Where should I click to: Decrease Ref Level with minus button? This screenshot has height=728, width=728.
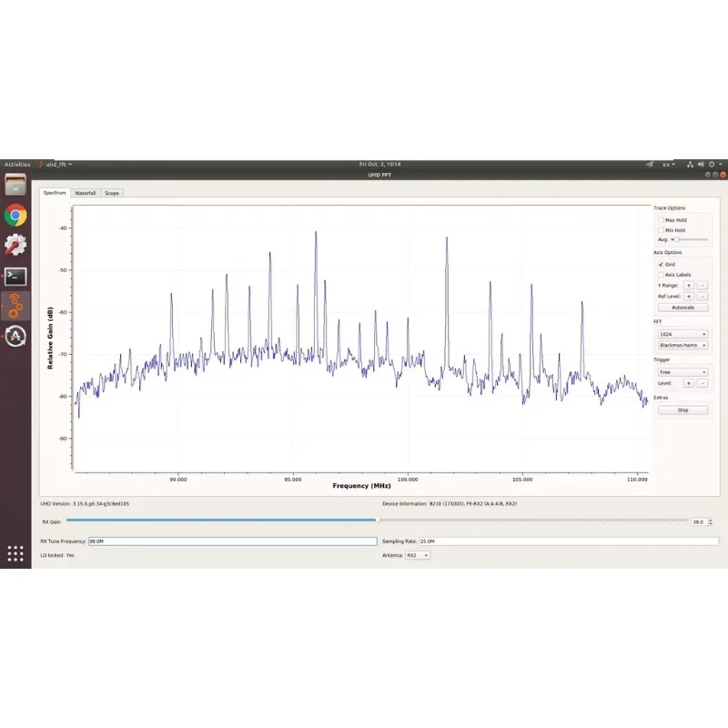tap(703, 297)
